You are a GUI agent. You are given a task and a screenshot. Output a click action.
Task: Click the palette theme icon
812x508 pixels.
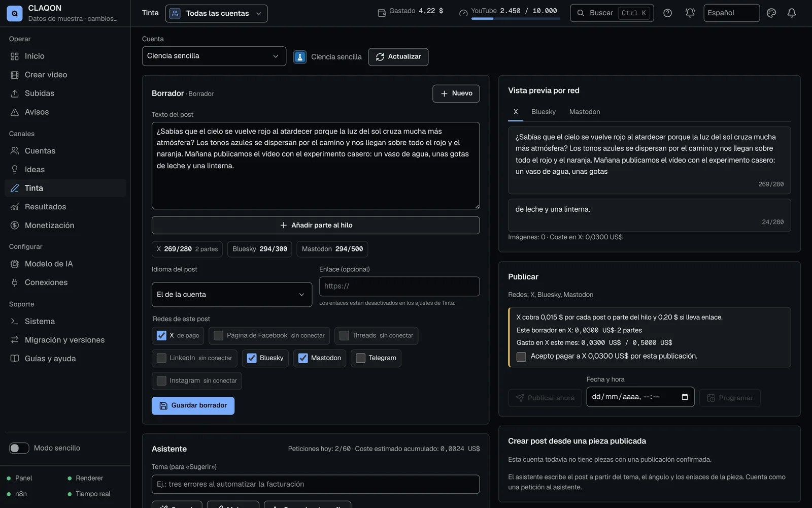tap(771, 13)
